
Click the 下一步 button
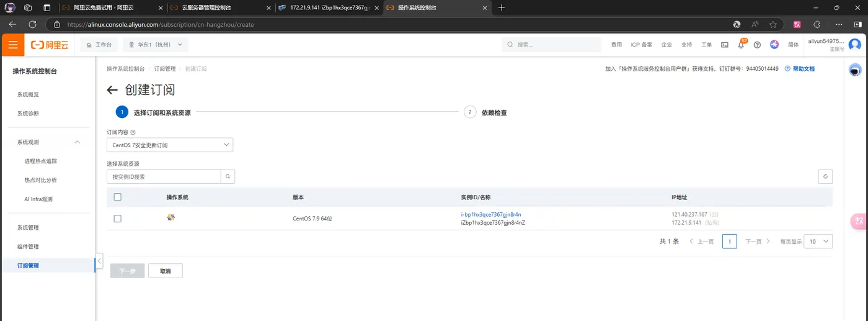(x=127, y=271)
